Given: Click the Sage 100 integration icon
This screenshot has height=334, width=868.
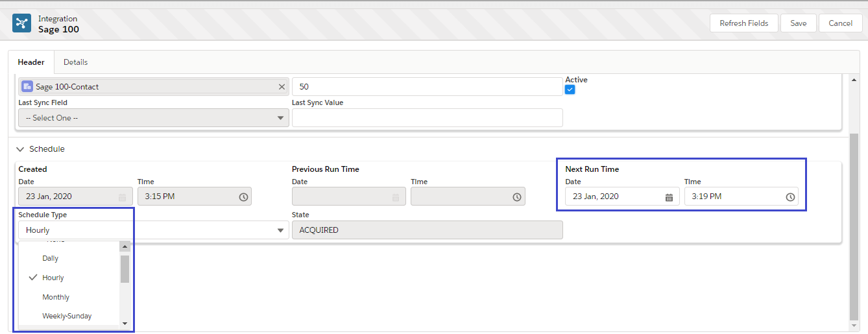Looking at the screenshot, I should (22, 23).
